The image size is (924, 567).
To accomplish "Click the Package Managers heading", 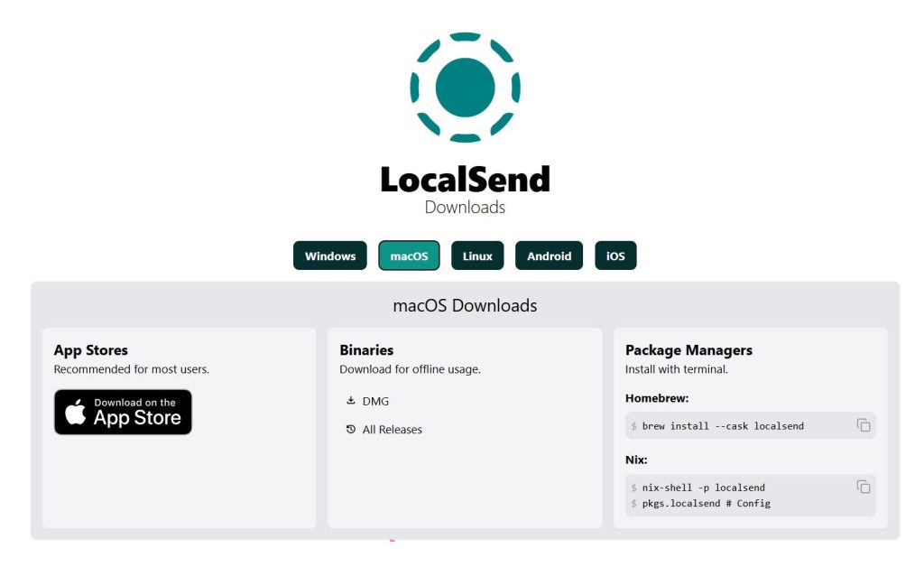I will click(x=688, y=350).
